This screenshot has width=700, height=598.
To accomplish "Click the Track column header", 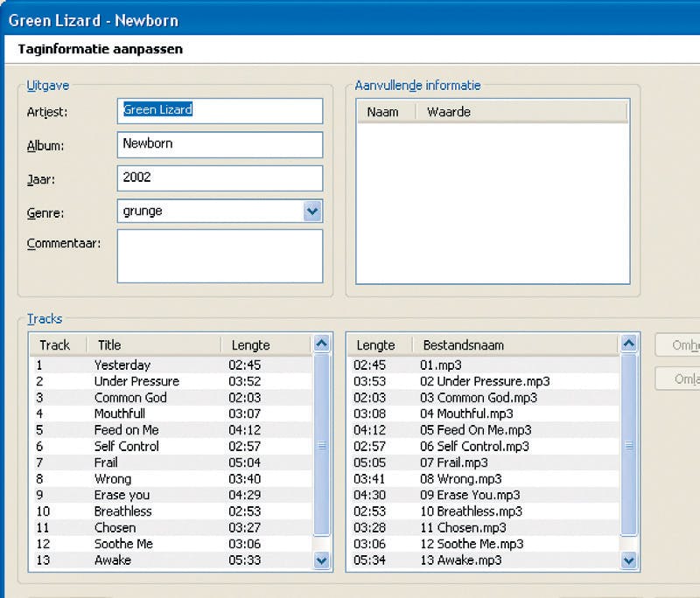I will pyautogui.click(x=58, y=345).
